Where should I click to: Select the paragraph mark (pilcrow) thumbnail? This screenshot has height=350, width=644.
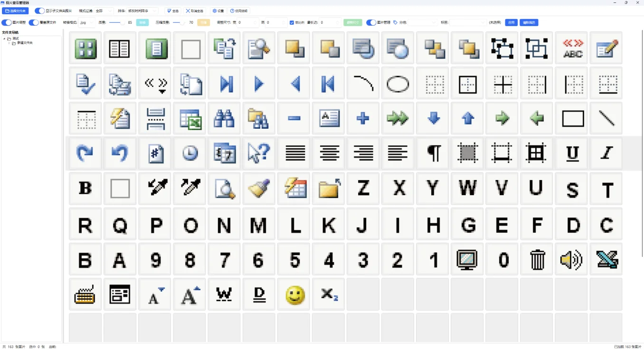pos(433,153)
